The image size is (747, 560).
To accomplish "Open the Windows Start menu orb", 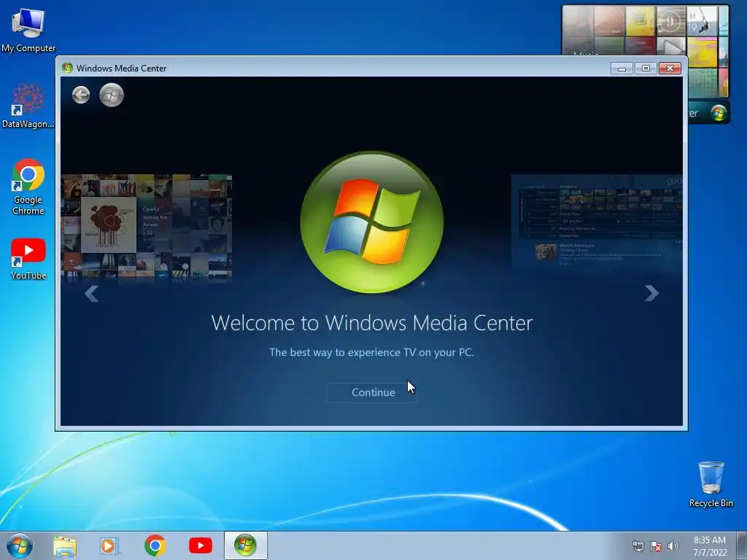I will coord(20,545).
